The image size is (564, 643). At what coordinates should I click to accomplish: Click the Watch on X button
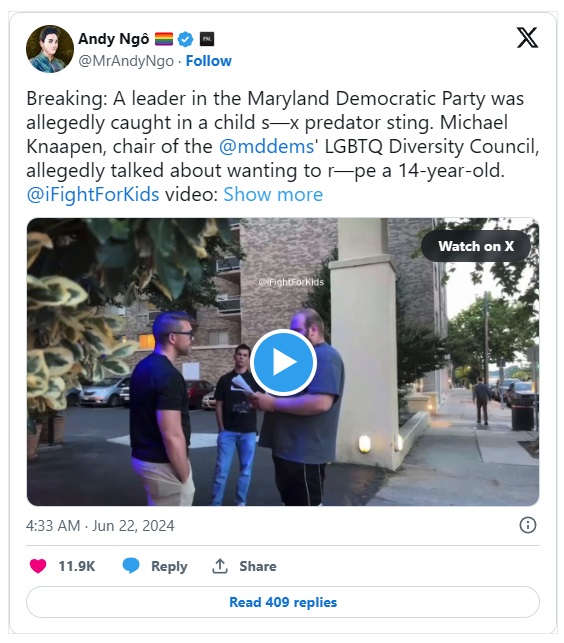tap(476, 246)
